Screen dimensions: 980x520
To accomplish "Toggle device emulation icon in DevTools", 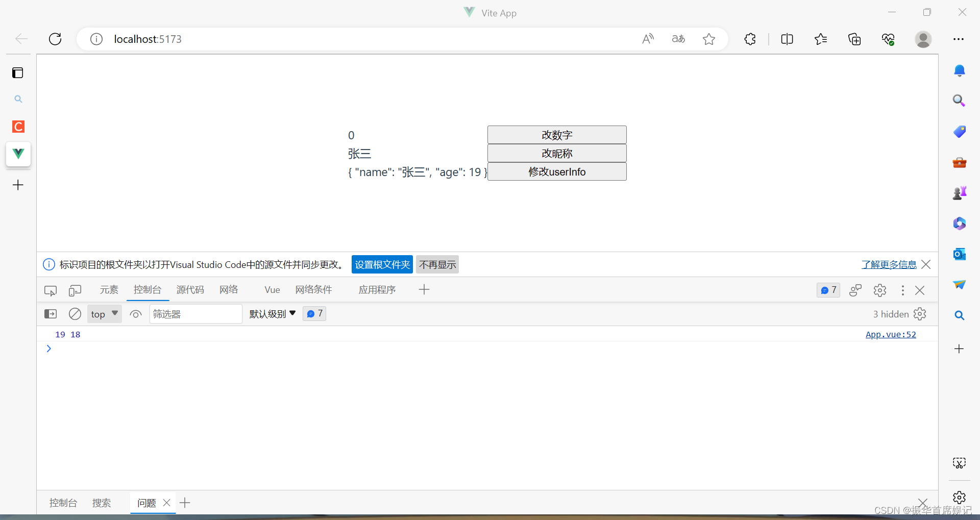I will [75, 290].
